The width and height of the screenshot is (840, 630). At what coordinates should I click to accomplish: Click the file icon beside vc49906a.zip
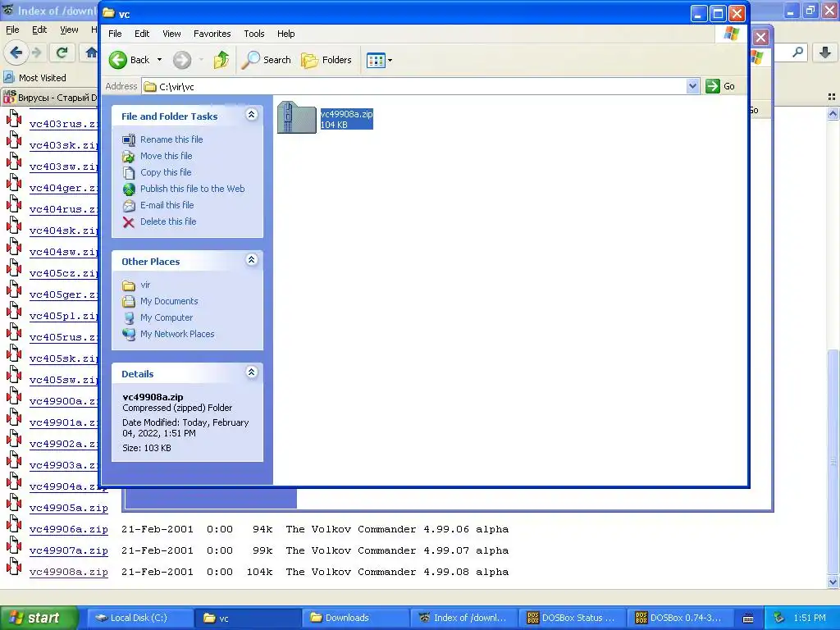tap(14, 525)
